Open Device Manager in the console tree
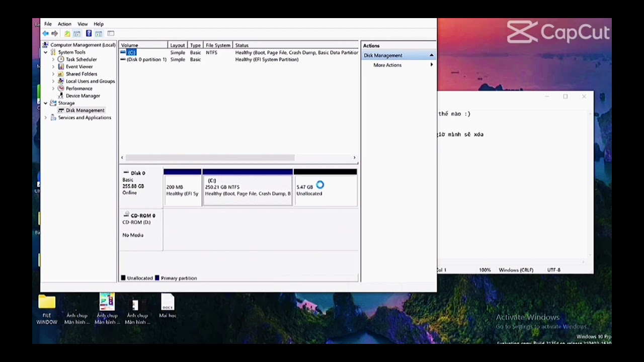Viewport: 644px width, 362px height. pos(83,96)
